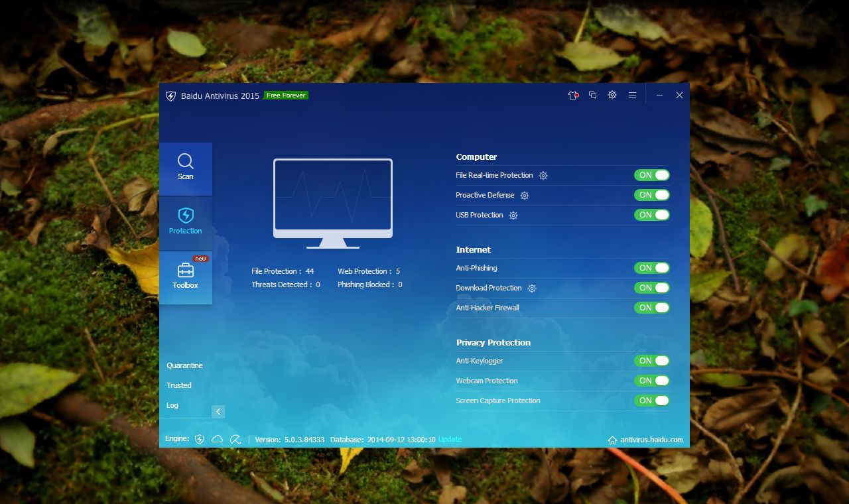
Task: Click the Internet section heading
Action: point(474,250)
